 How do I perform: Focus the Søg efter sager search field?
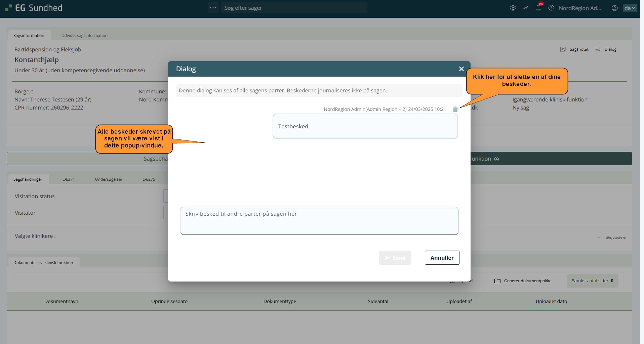click(294, 8)
